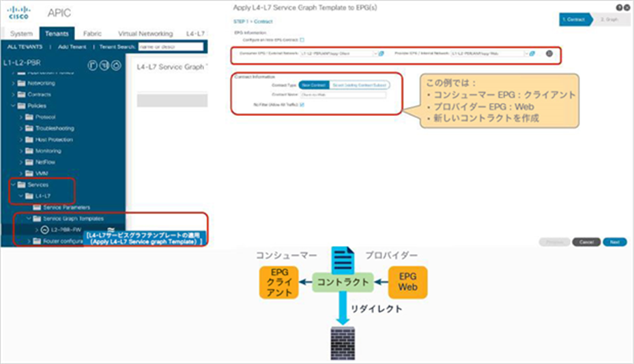The image size is (634, 364).
Task: Select the New Contract type option
Action: point(314,85)
